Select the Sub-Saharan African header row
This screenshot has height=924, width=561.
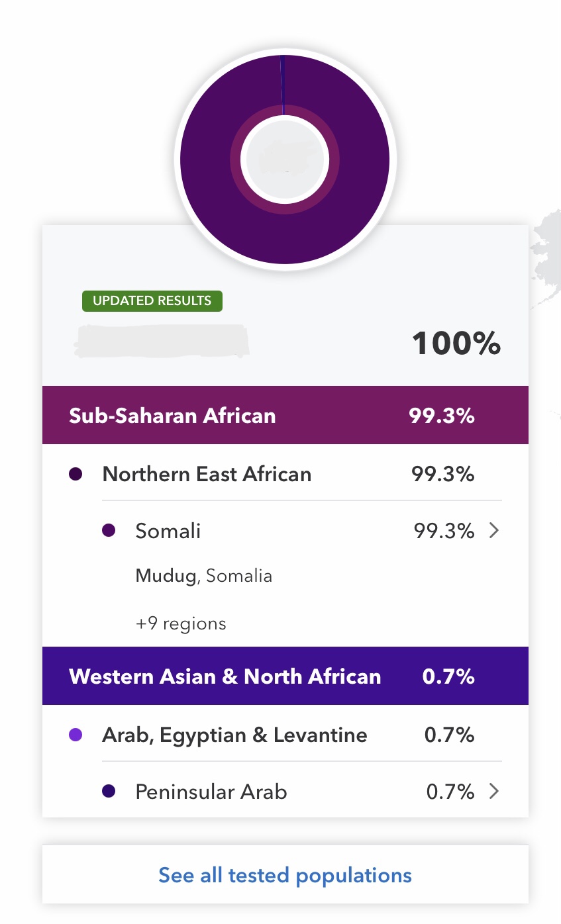click(285, 416)
